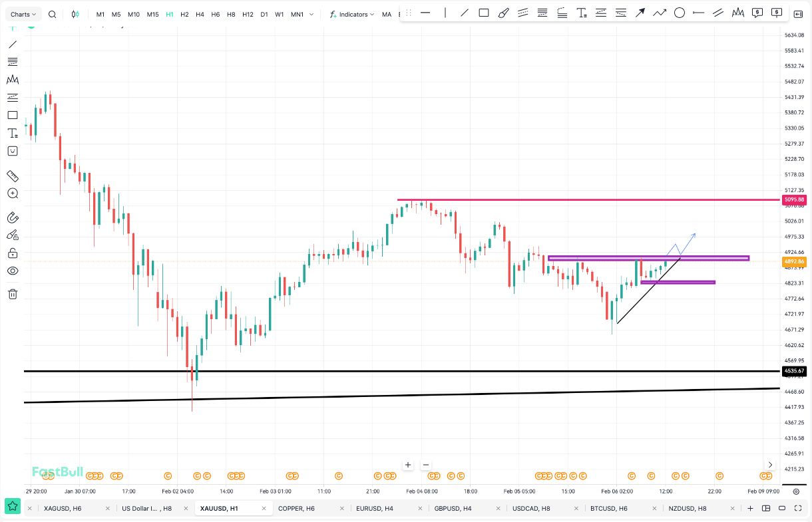The height and width of the screenshot is (522, 812).
Task: Click the MA indicator button
Action: 387,14
